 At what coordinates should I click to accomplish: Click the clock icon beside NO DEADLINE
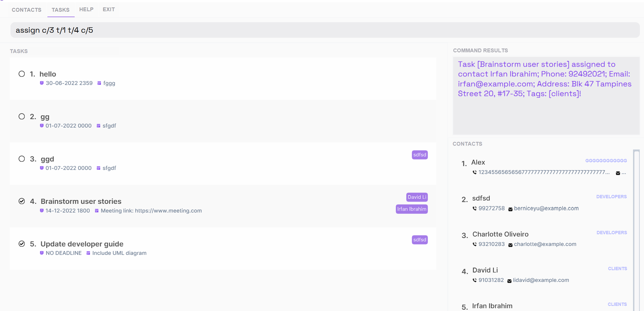[x=42, y=253]
